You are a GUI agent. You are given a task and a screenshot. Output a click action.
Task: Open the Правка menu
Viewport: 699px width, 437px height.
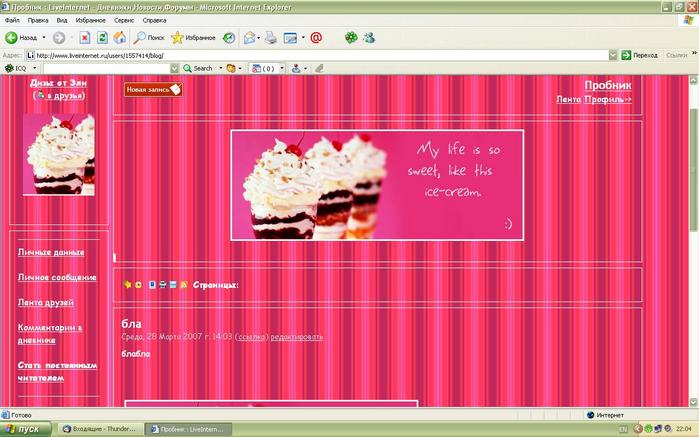38,21
